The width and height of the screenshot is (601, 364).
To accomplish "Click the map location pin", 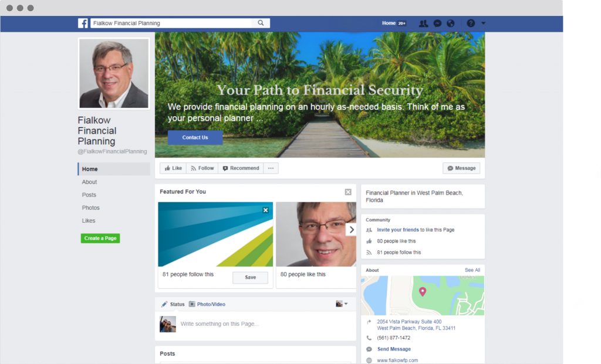I will tap(423, 292).
